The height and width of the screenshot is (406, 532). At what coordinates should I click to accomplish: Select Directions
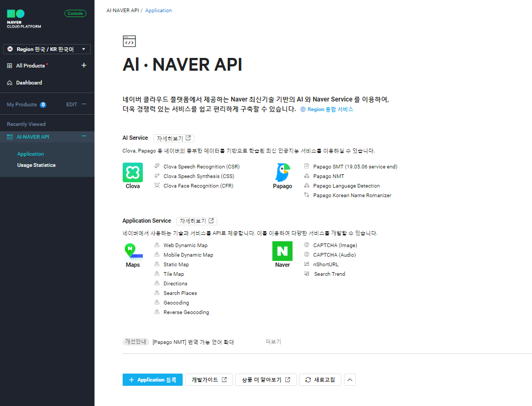coord(175,283)
